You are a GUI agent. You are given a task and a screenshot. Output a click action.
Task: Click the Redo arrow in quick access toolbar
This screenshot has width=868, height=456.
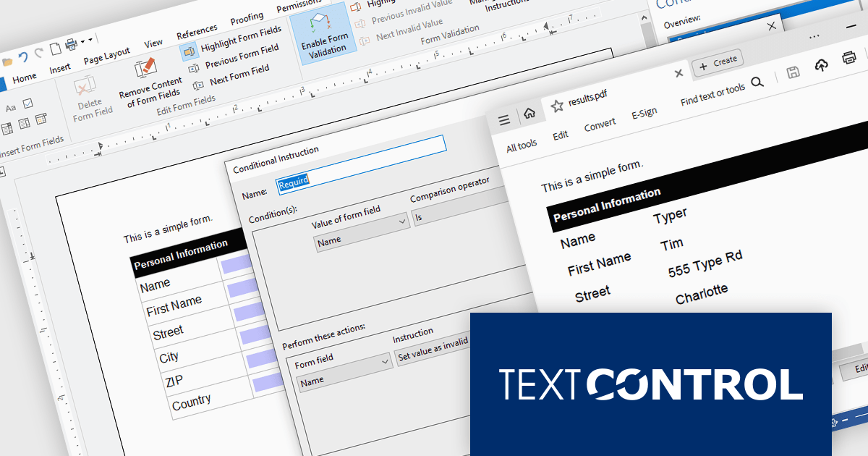click(38, 53)
